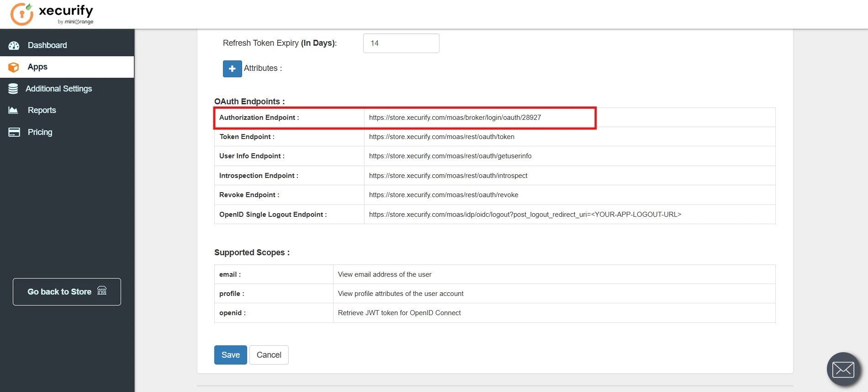Select the Revoke Endpoint URL
This screenshot has width=868, height=392.
(444, 195)
